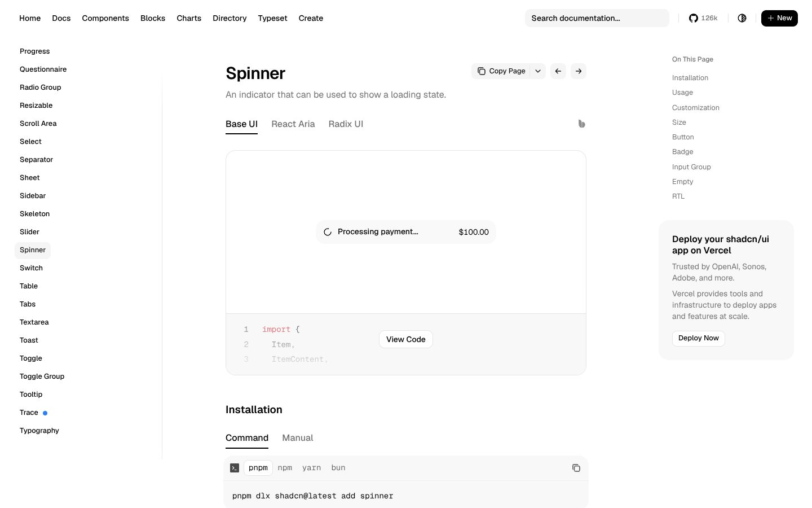Viewport: 812px width, 508px height.
Task: Toggle the dark/light theme icon
Action: coord(742,18)
